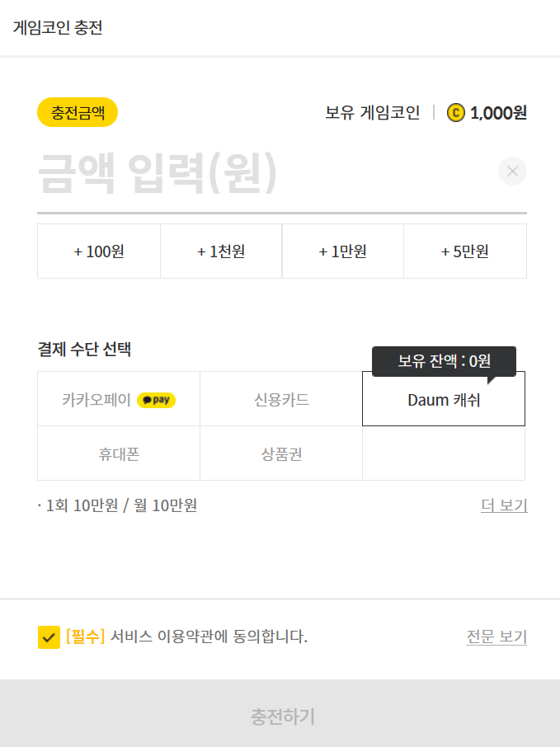This screenshot has width=560, height=747.
Task: Select 신용카드 payment method
Action: pyautogui.click(x=281, y=400)
